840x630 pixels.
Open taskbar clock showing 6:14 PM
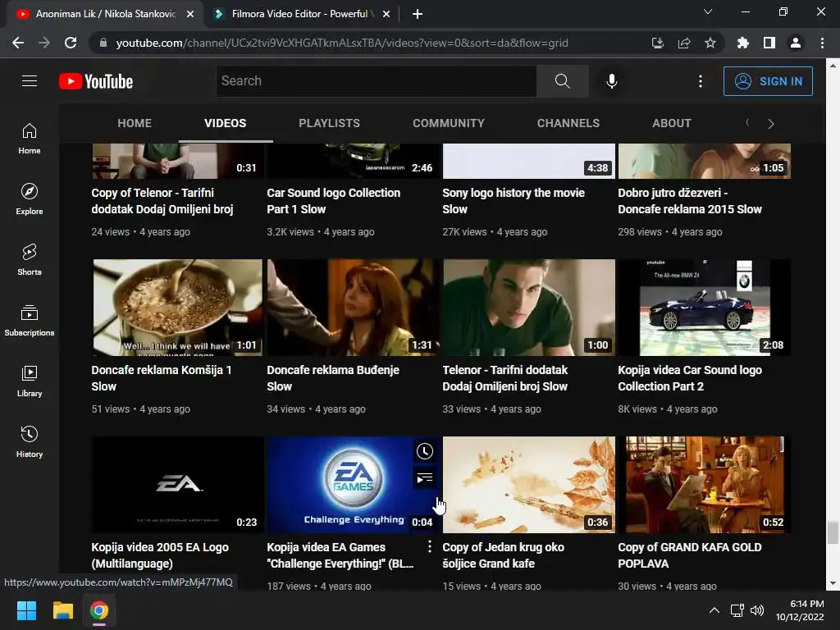point(800,610)
